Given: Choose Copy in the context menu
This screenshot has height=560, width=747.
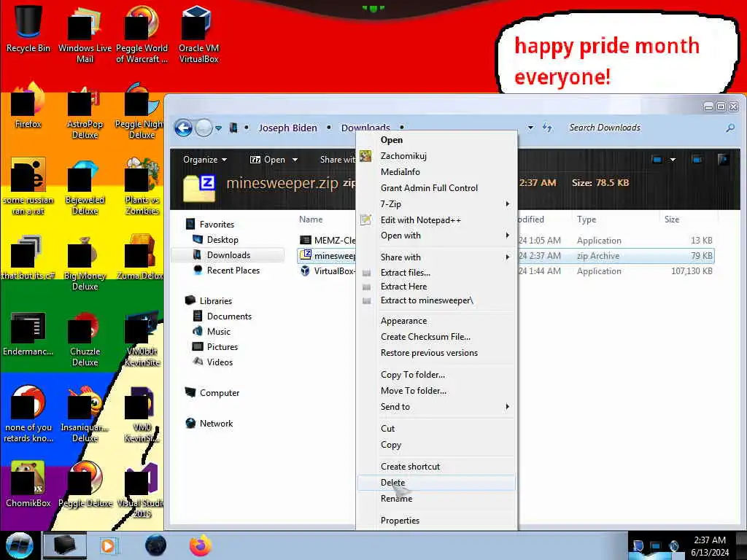Looking at the screenshot, I should [x=436, y=445].
